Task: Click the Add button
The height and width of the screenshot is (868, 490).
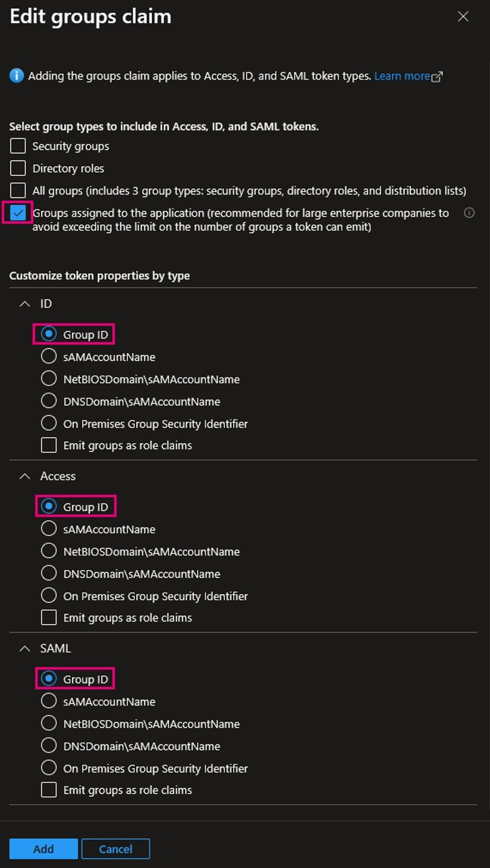Action: pos(43,849)
